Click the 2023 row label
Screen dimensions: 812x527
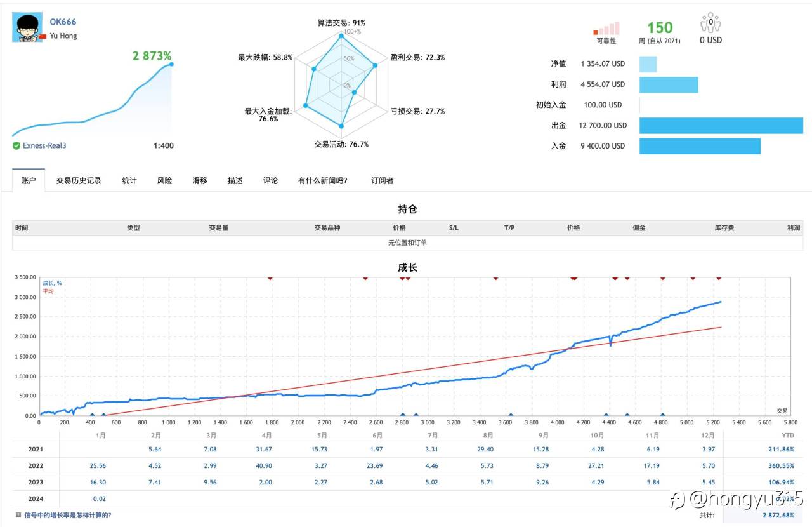click(x=36, y=483)
